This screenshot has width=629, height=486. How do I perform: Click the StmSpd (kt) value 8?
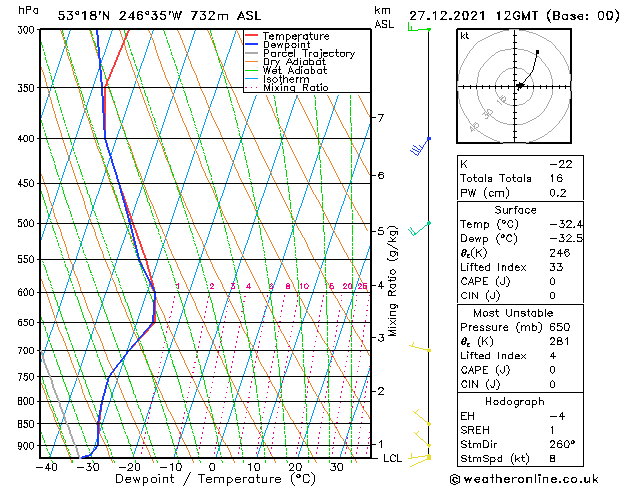click(552, 458)
